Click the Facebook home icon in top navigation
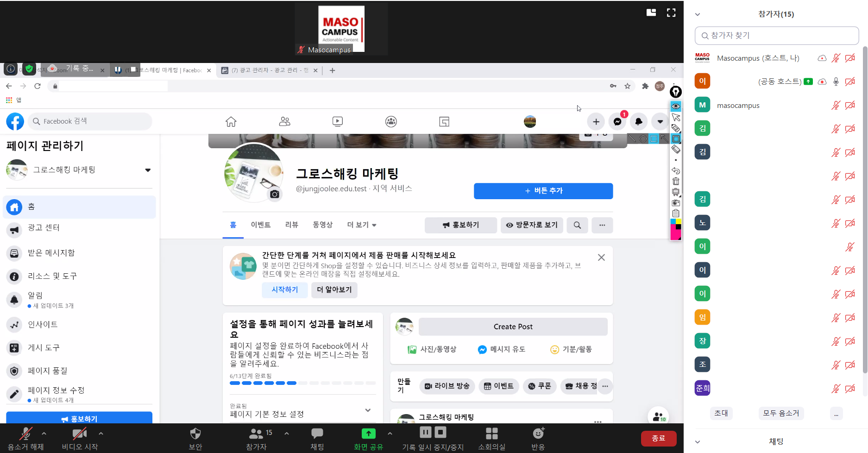868x453 pixels. [231, 122]
